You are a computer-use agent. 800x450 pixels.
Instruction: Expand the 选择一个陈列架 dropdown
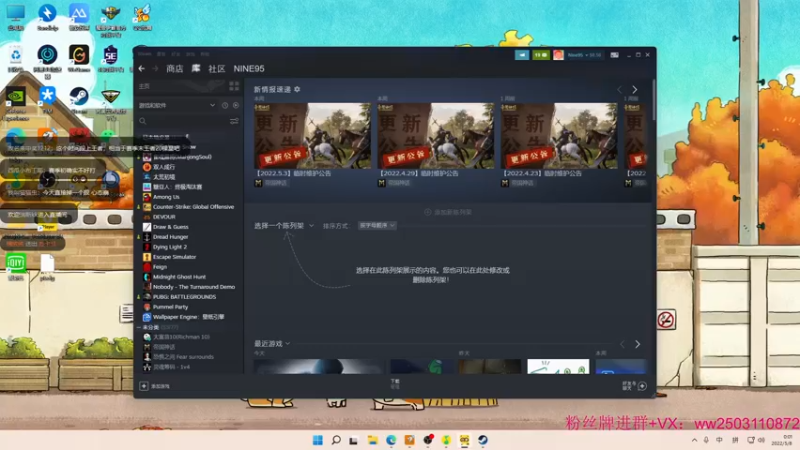click(x=284, y=226)
